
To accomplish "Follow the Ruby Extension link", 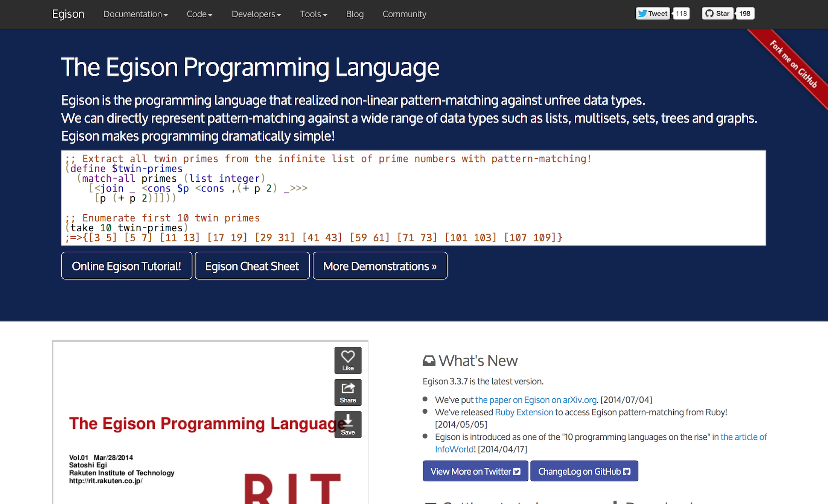I will point(524,412).
